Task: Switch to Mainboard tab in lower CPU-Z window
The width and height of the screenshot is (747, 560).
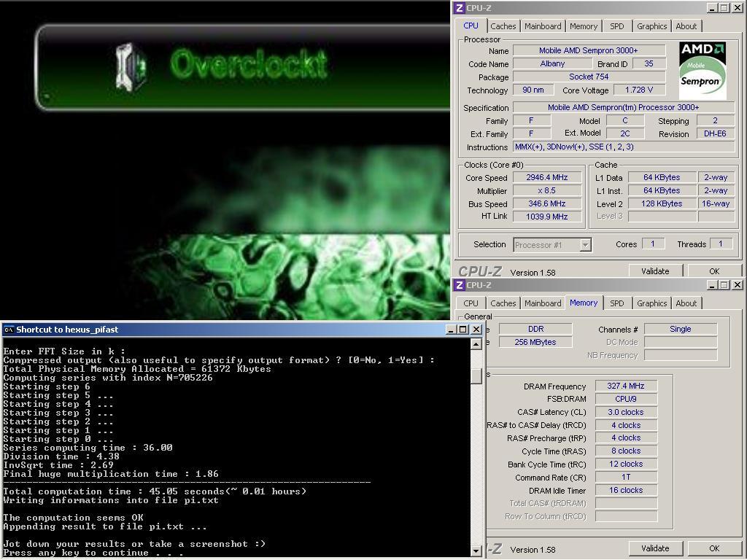Action: tap(543, 303)
